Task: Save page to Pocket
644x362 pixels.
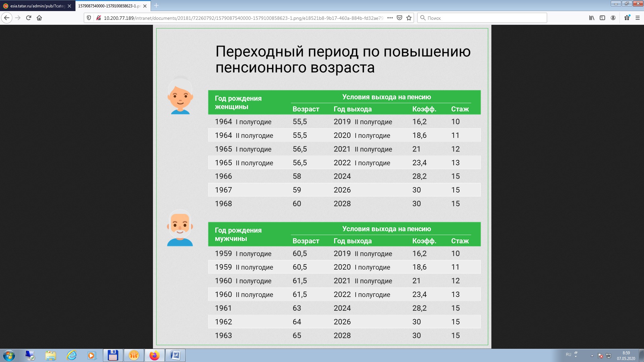Action: 399,18
